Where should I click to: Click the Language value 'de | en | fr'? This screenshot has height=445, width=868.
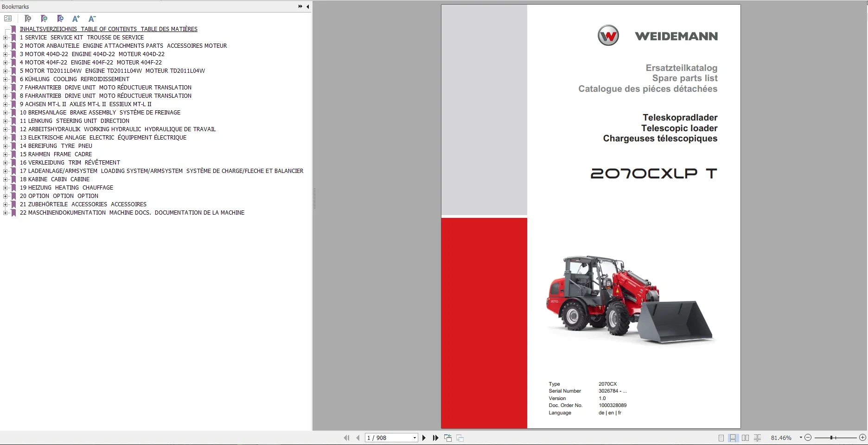click(x=610, y=413)
